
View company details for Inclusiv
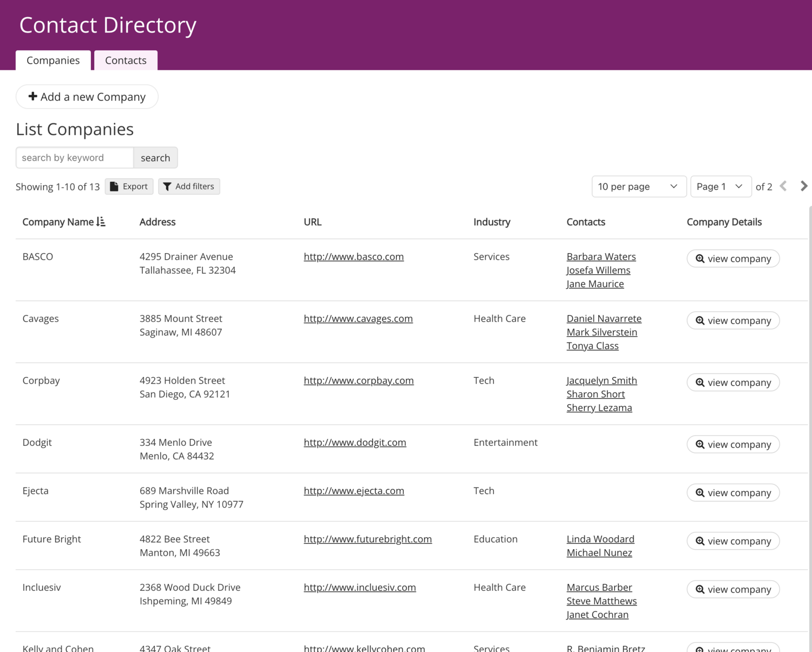(733, 589)
